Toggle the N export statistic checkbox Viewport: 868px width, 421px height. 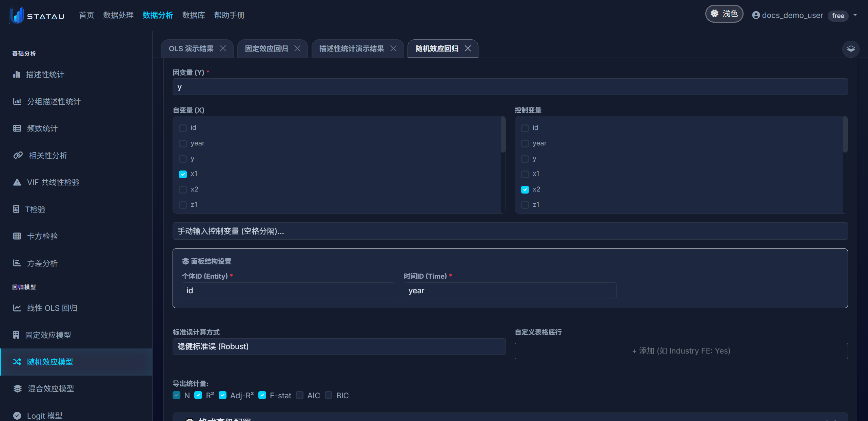(176, 395)
